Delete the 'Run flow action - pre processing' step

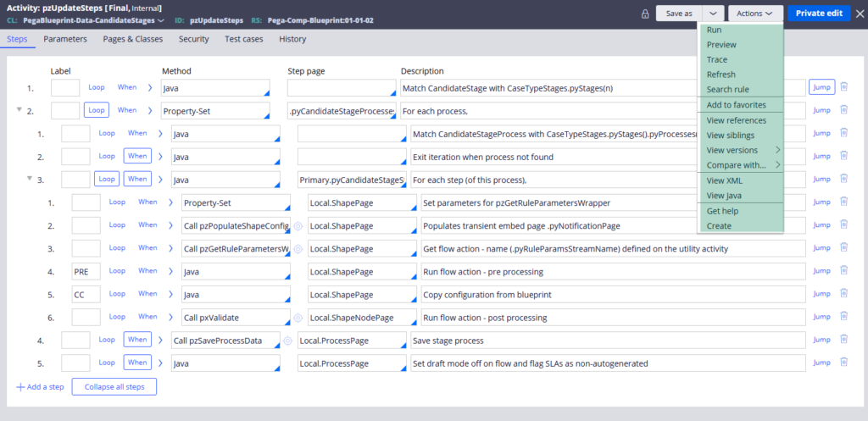click(x=843, y=270)
